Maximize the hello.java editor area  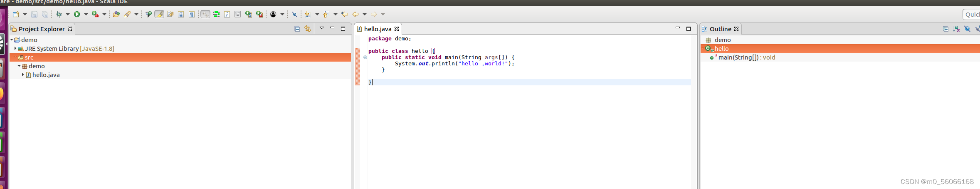[689, 29]
